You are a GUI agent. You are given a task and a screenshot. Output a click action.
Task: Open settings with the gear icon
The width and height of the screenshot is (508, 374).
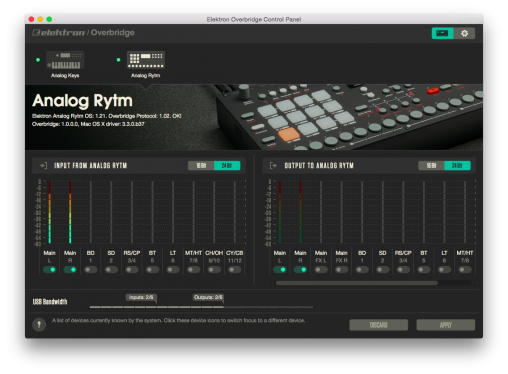click(x=464, y=33)
